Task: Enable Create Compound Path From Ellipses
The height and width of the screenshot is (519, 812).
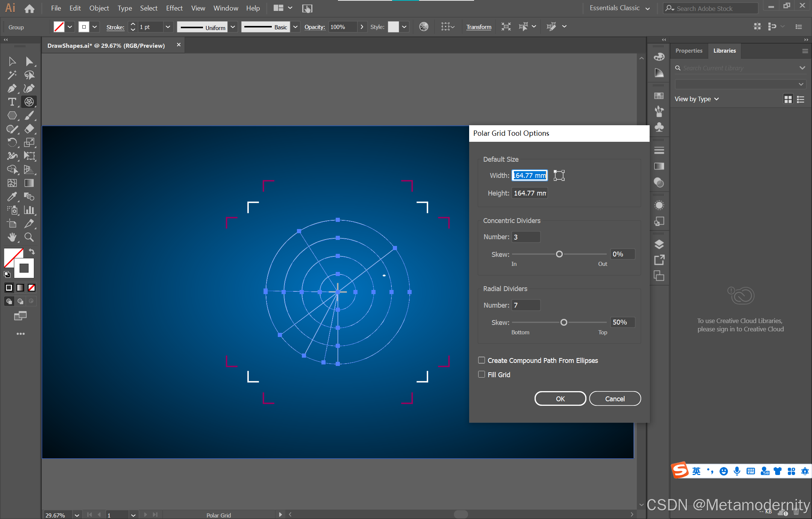Action: [482, 360]
